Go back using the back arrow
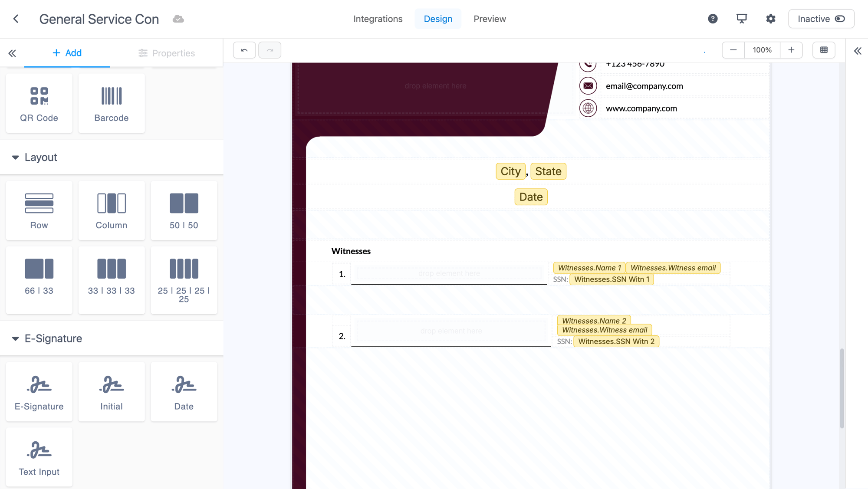868x489 pixels. click(x=16, y=19)
